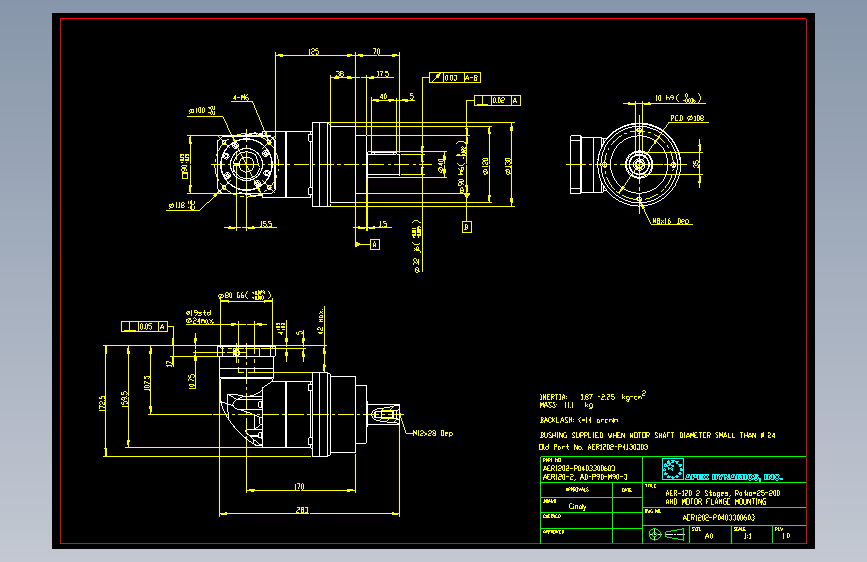Select the "ø40" diameter dimension
Image resolution: width=867 pixels, height=562 pixels.
coord(441,165)
